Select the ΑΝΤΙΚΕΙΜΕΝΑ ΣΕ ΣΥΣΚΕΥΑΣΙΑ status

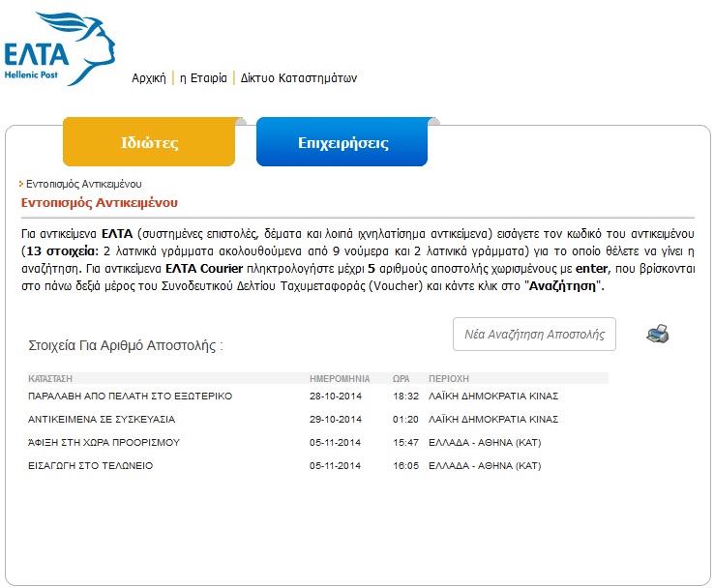point(102,419)
